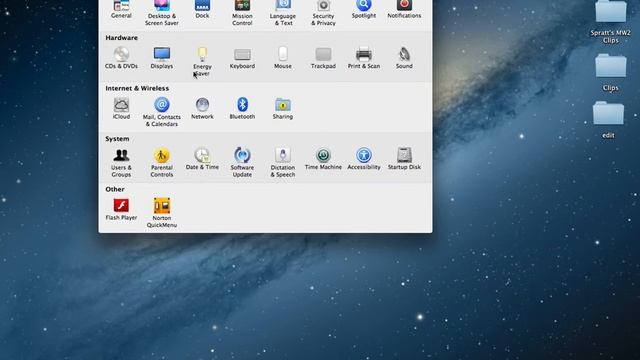The image size is (640, 360).
Task: Open Software Update preferences
Action: (242, 162)
